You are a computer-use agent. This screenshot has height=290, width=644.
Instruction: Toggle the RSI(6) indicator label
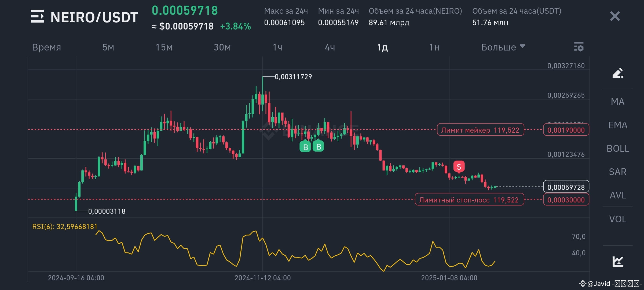64,227
